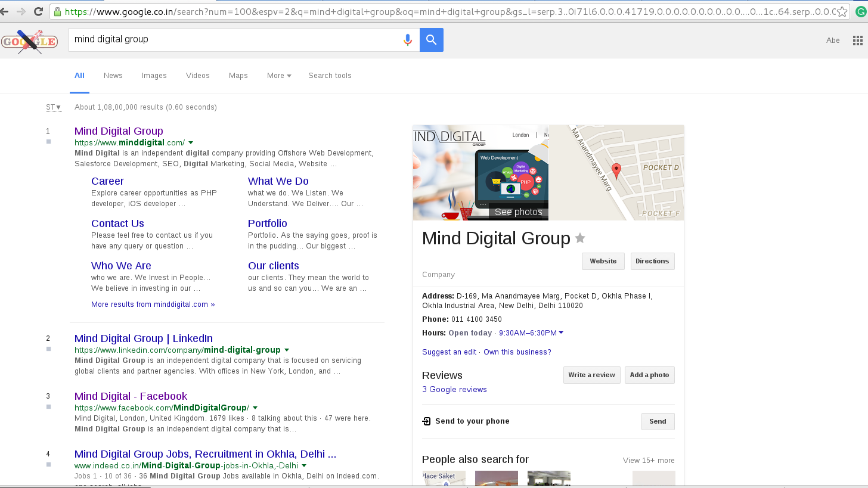Switch to the Images tab
Image resolution: width=868 pixels, height=488 pixels.
tap(154, 76)
